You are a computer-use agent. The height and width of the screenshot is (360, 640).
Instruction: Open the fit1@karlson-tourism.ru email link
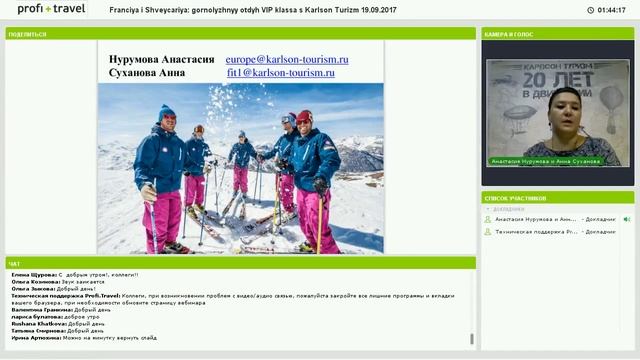[281, 73]
